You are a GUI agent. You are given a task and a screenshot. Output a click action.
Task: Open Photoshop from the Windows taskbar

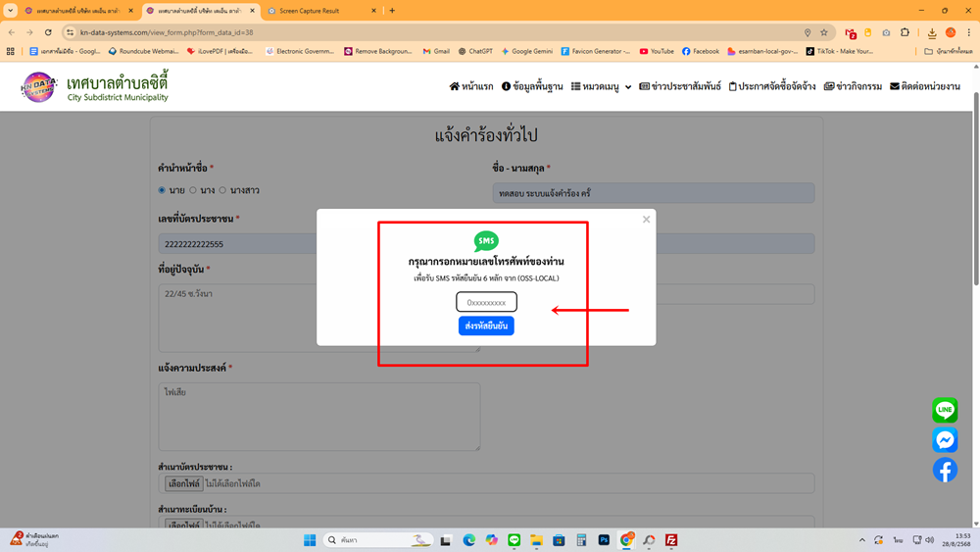[605, 540]
